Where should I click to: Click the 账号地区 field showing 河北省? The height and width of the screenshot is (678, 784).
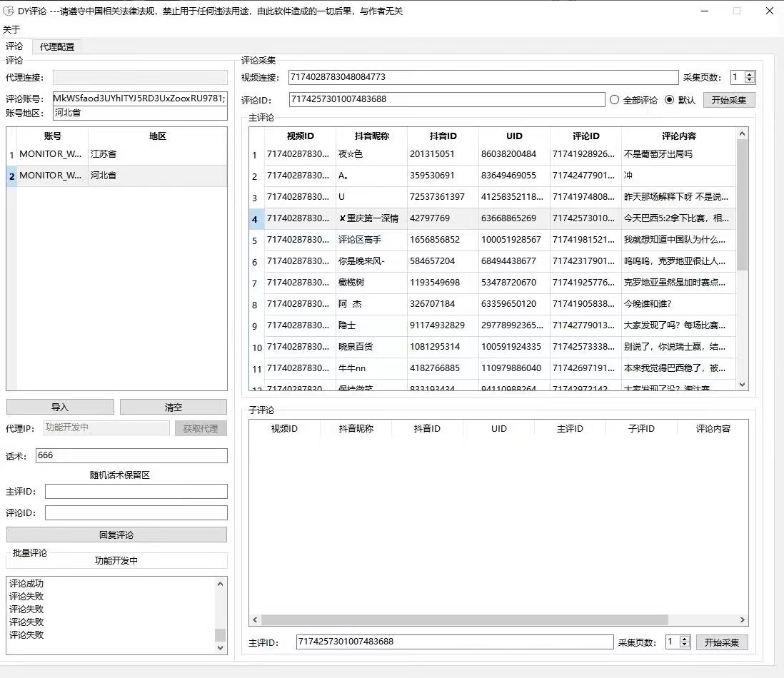pyautogui.click(x=140, y=113)
